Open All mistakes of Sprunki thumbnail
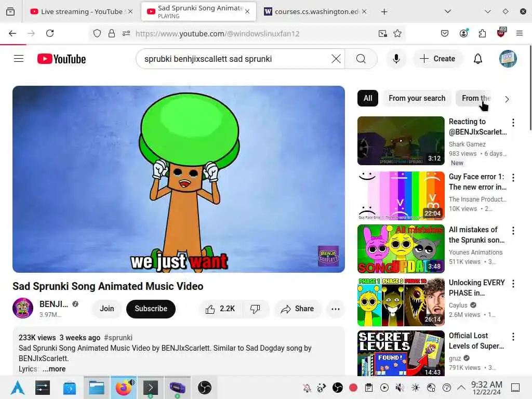The image size is (532, 399). [401, 249]
